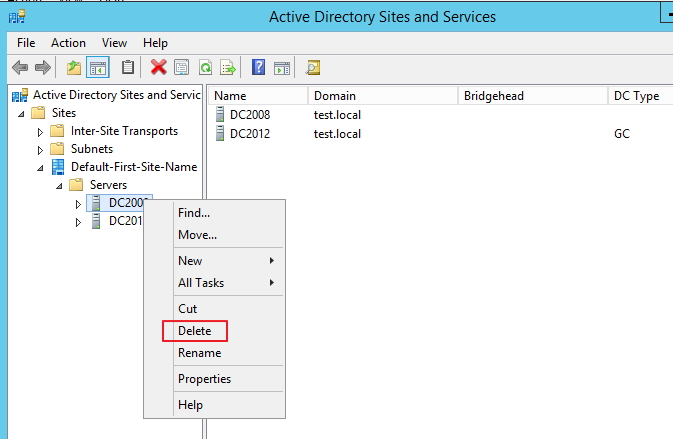The width and height of the screenshot is (673, 439).
Task: Select Active Directory Sites and Services root node
Action: click(x=117, y=95)
